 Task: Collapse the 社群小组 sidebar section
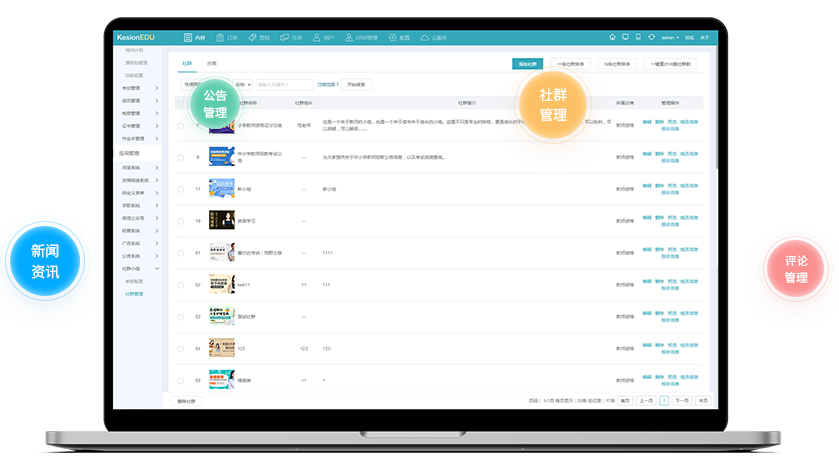(138, 268)
